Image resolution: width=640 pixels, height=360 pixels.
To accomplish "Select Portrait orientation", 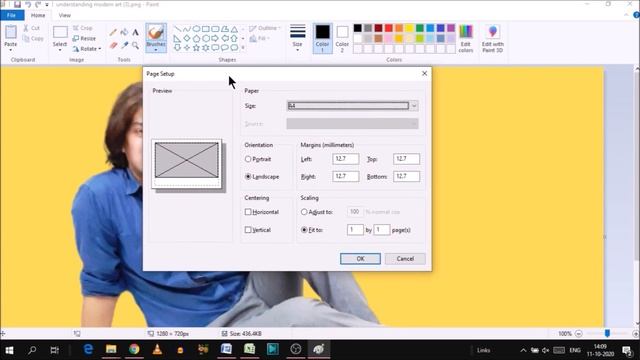I will click(x=248, y=159).
